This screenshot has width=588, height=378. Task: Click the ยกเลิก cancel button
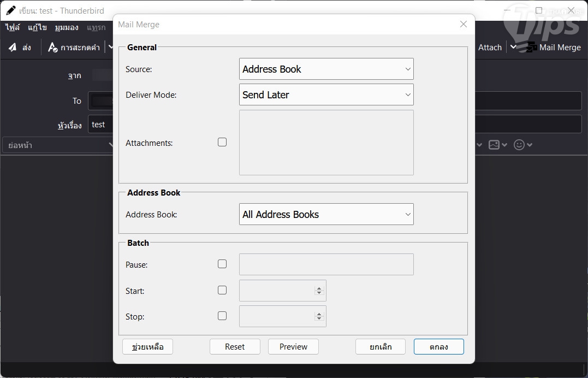click(x=381, y=346)
